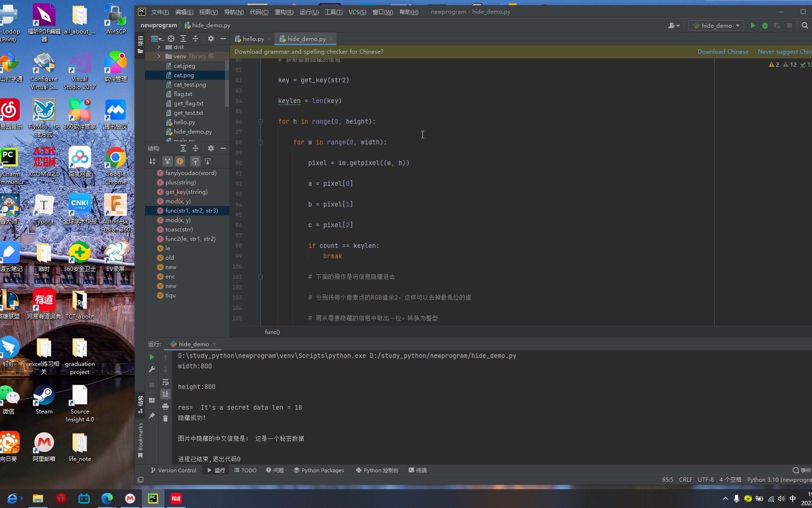Open the VCS(S) menu
812x508 pixels.
point(357,12)
